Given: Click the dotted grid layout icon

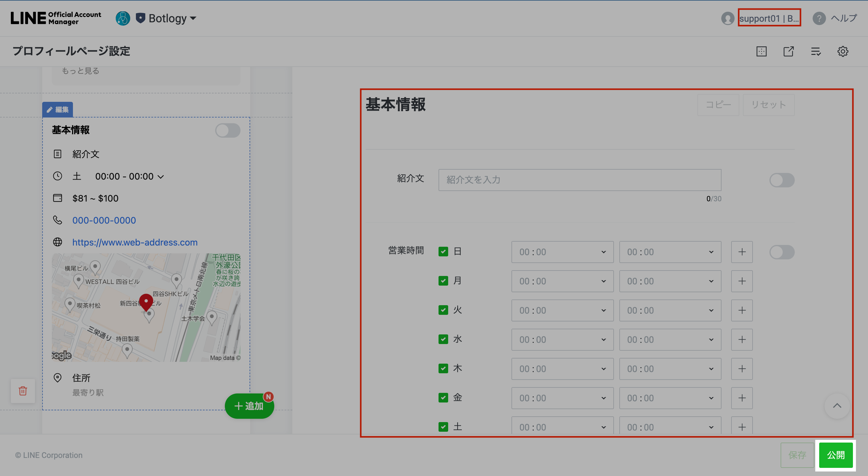Looking at the screenshot, I should (761, 52).
